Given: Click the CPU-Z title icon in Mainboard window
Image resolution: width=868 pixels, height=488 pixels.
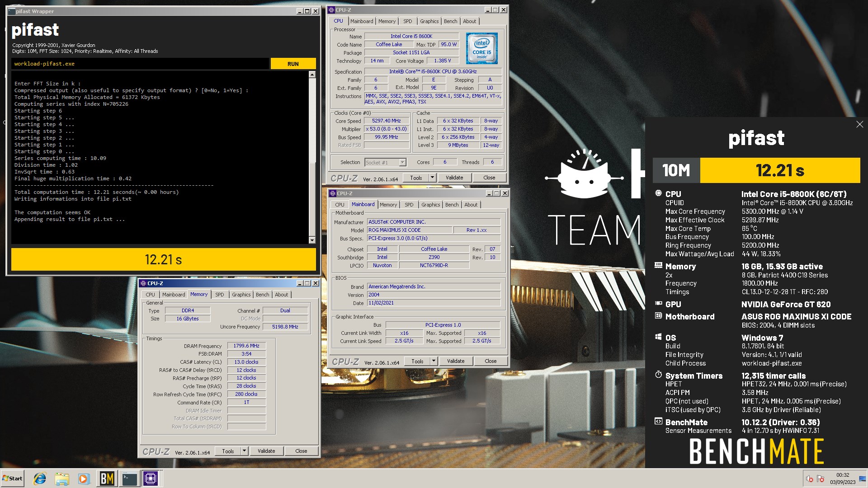Looking at the screenshot, I should (x=333, y=193).
